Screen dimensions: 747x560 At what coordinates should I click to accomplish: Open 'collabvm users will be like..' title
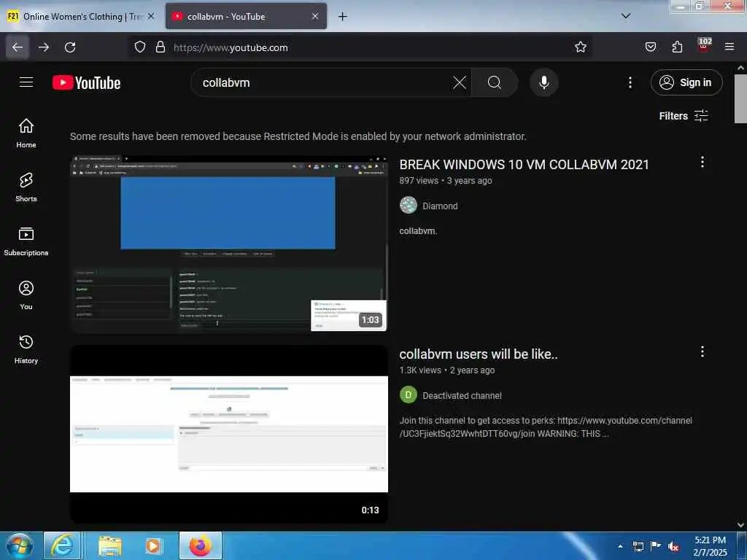tap(479, 354)
